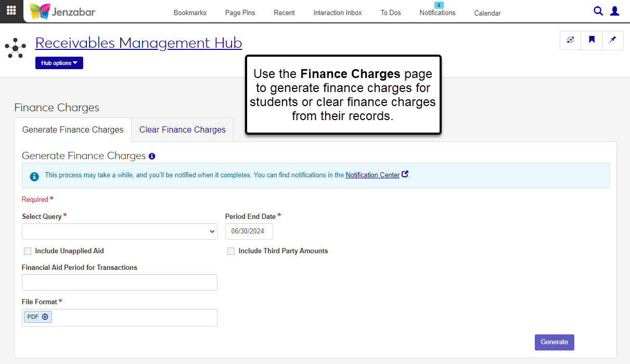Open Bookmarks menu
630x364 pixels.
click(x=190, y=12)
